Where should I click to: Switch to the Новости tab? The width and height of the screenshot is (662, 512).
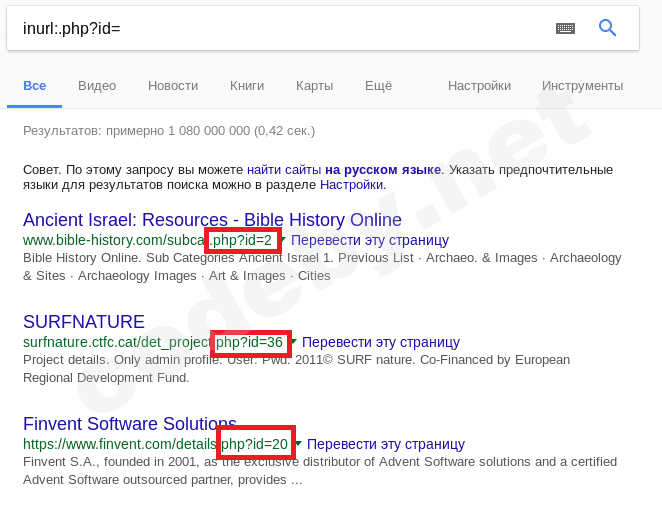point(173,86)
